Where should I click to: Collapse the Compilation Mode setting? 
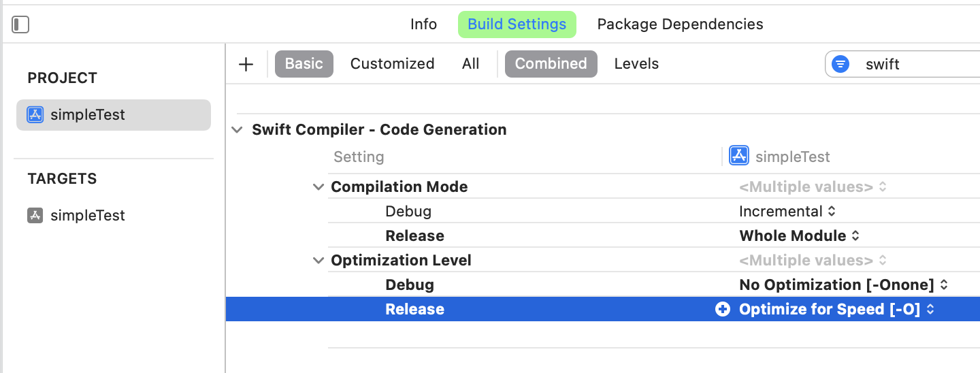point(318,187)
